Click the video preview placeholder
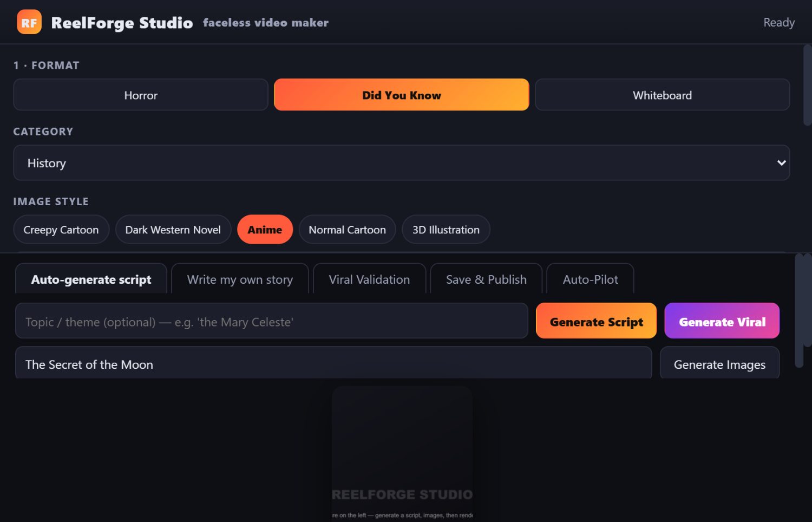The width and height of the screenshot is (812, 522). (x=402, y=454)
